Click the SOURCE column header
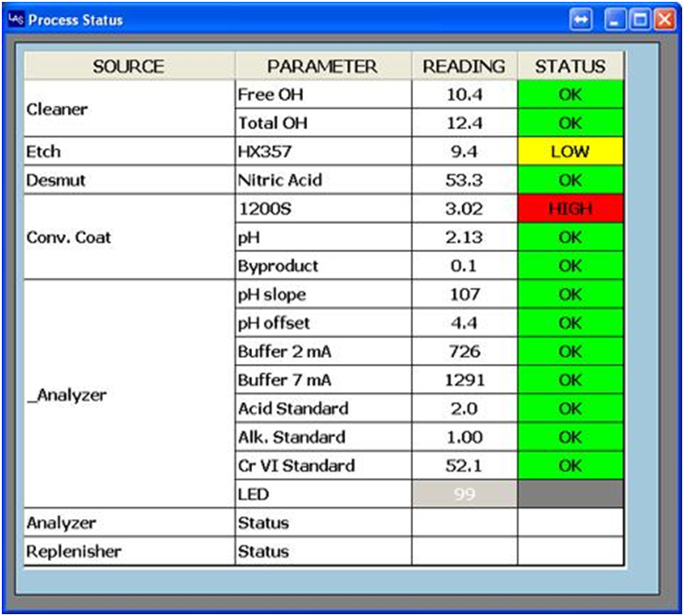The height and width of the screenshot is (616, 684). tap(129, 66)
